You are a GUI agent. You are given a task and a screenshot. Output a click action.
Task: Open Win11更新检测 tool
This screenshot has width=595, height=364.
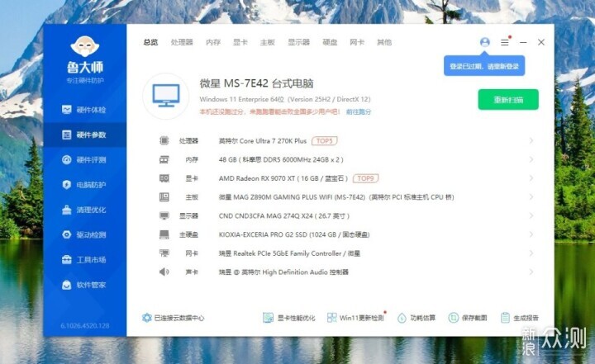(356, 318)
